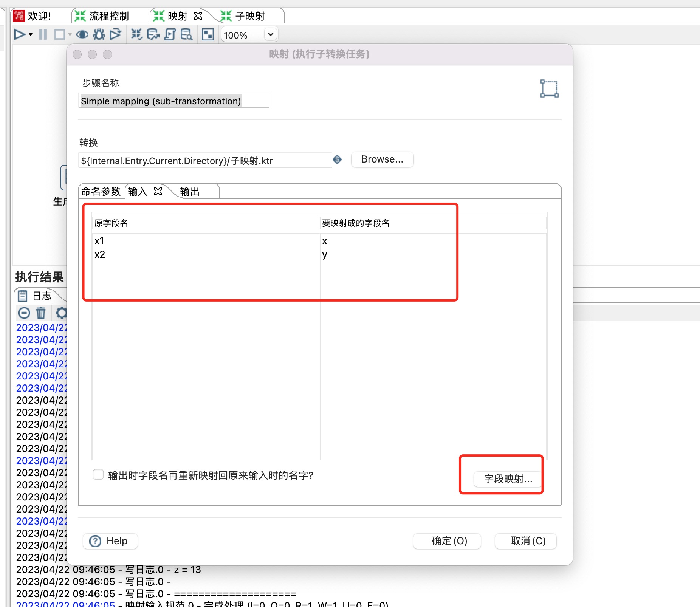700x607 pixels.
Task: Click the step name input field
Action: tap(173, 101)
